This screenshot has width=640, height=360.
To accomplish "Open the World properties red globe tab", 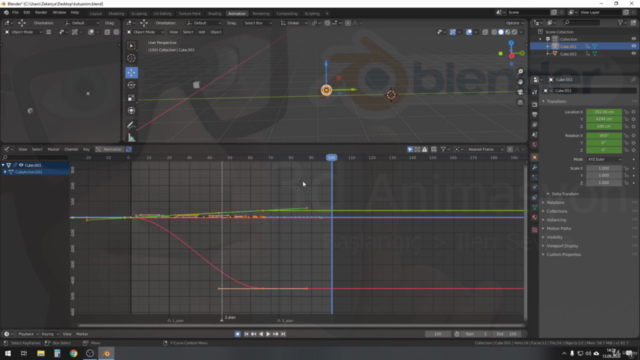I will [x=535, y=144].
